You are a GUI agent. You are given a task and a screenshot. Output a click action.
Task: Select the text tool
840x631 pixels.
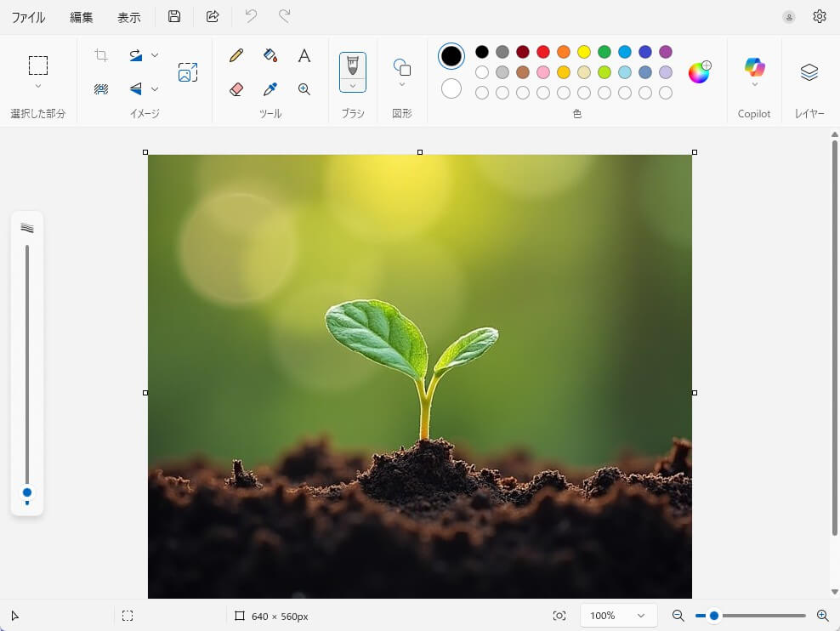(x=304, y=55)
